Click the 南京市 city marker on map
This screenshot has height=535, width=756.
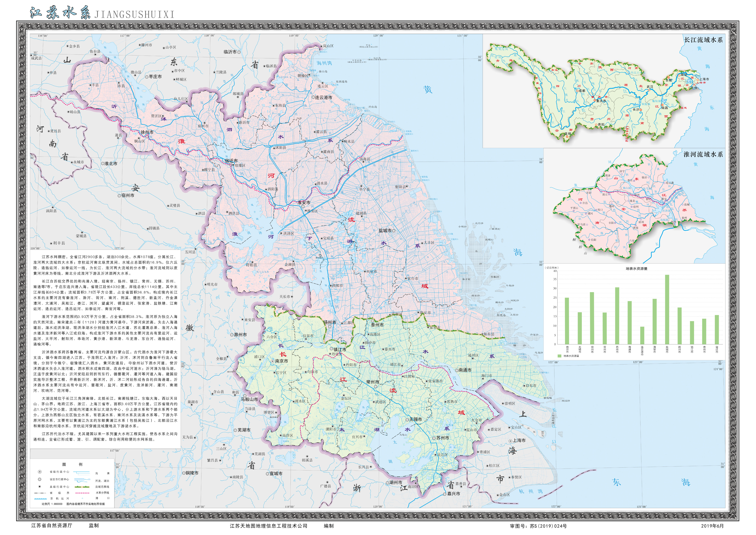(273, 361)
